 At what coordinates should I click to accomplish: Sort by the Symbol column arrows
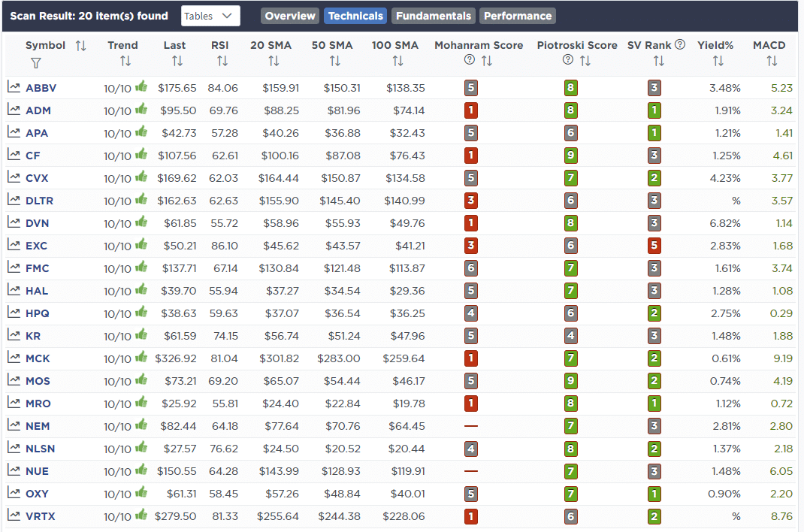[81, 46]
